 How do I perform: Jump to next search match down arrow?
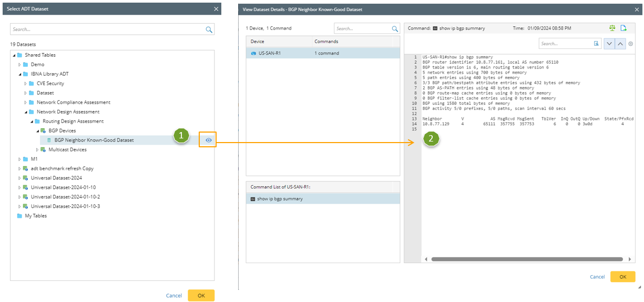tap(609, 44)
